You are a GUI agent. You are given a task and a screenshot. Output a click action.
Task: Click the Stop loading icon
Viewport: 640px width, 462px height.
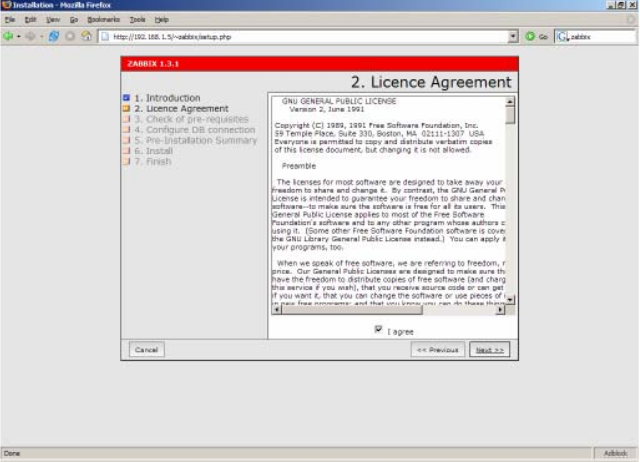[70, 36]
